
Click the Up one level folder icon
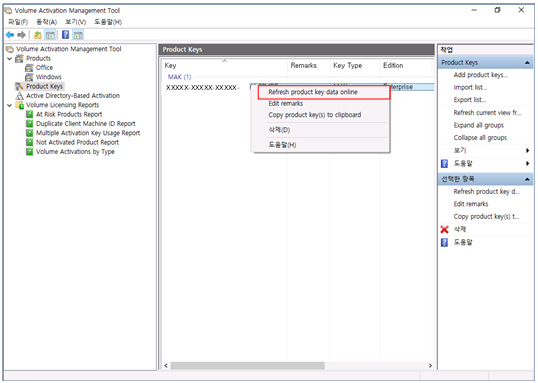tap(37, 35)
